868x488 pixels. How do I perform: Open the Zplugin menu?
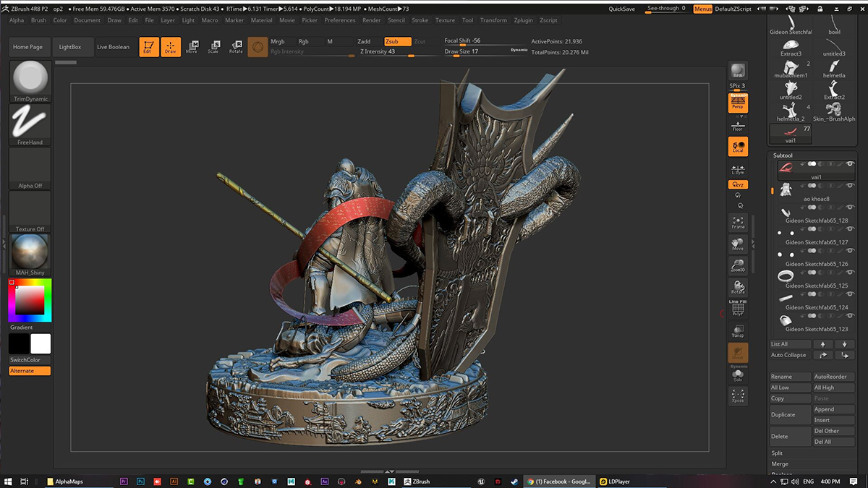coord(523,20)
